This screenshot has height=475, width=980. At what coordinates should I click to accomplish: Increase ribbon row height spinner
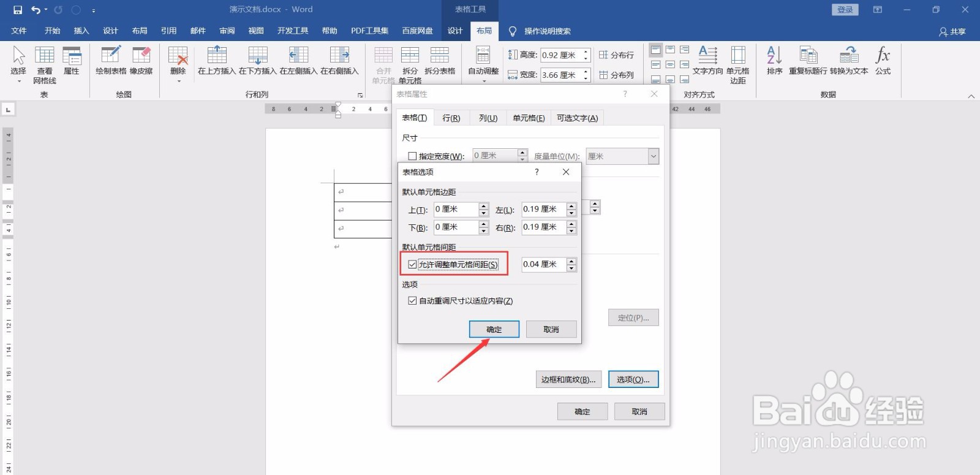click(x=586, y=51)
